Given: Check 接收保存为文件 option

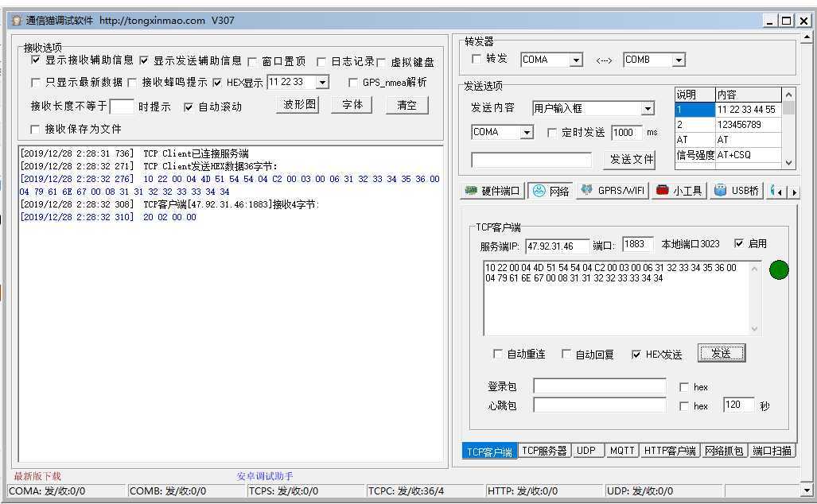Looking at the screenshot, I should tap(36, 129).
